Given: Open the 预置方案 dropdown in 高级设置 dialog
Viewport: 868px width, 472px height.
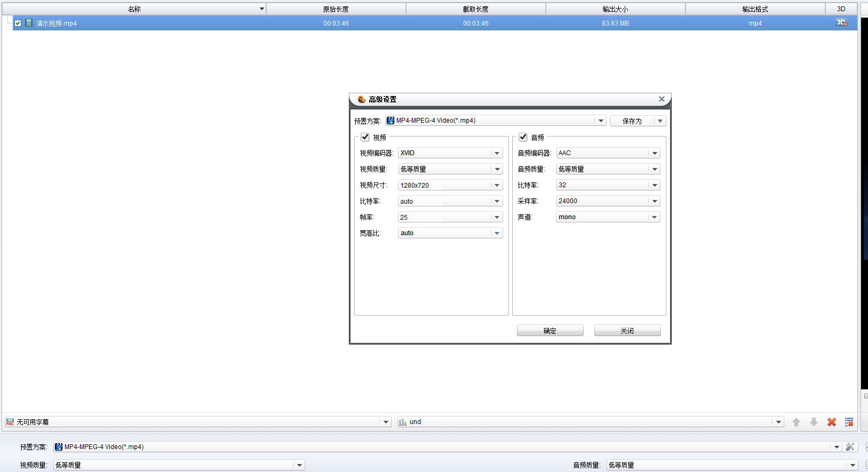Looking at the screenshot, I should click(601, 121).
